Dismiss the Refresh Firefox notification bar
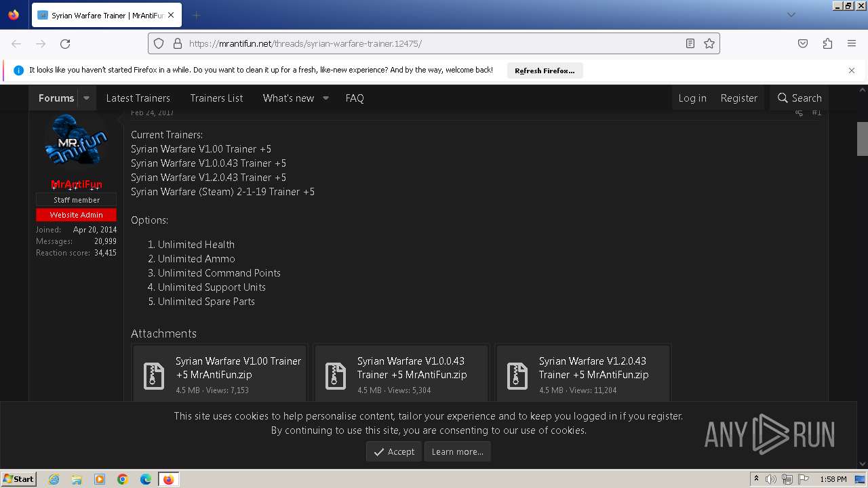The width and height of the screenshot is (868, 488). (x=852, y=70)
